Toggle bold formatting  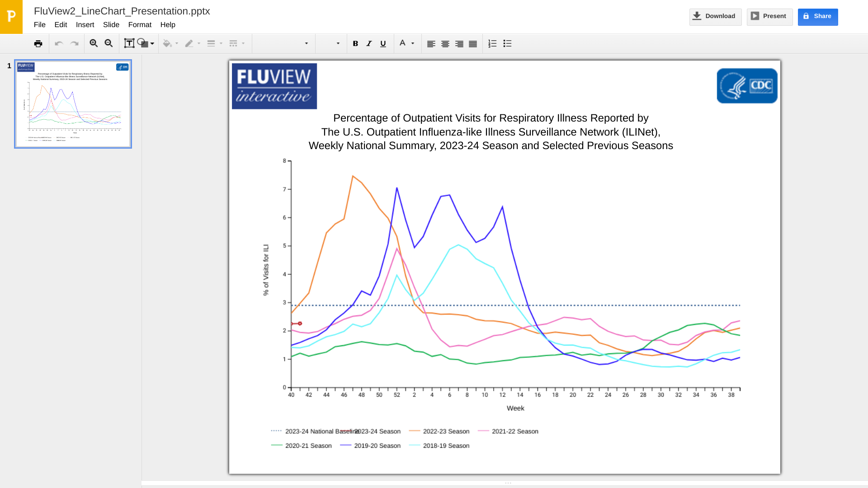tap(355, 44)
